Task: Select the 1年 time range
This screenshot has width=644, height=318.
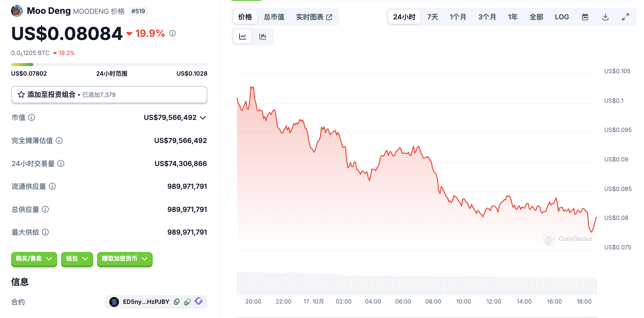Action: coord(513,17)
